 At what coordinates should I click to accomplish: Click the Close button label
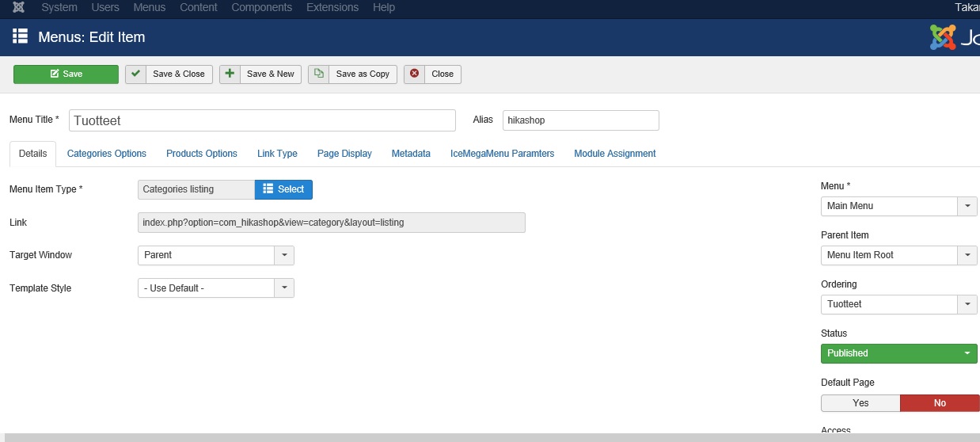pos(443,74)
